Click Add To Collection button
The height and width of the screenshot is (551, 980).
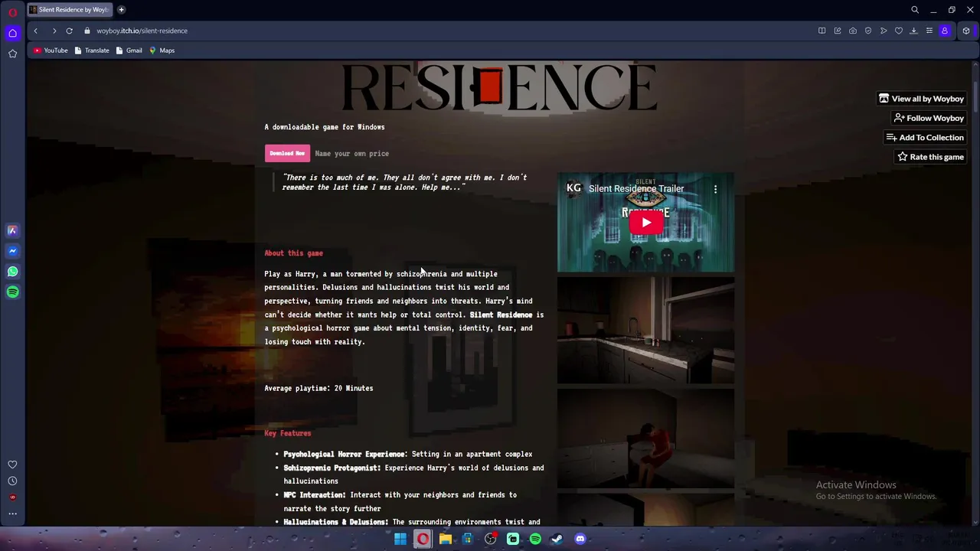click(925, 138)
